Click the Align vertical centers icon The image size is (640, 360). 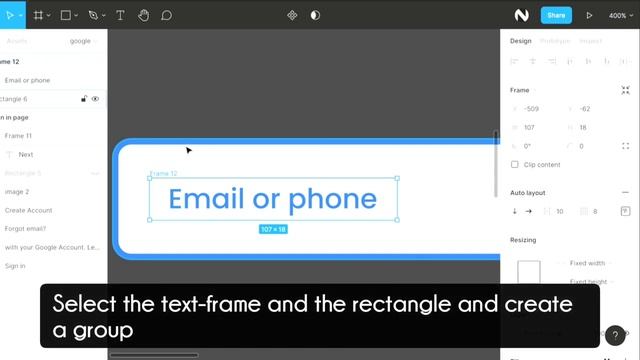pos(588,61)
